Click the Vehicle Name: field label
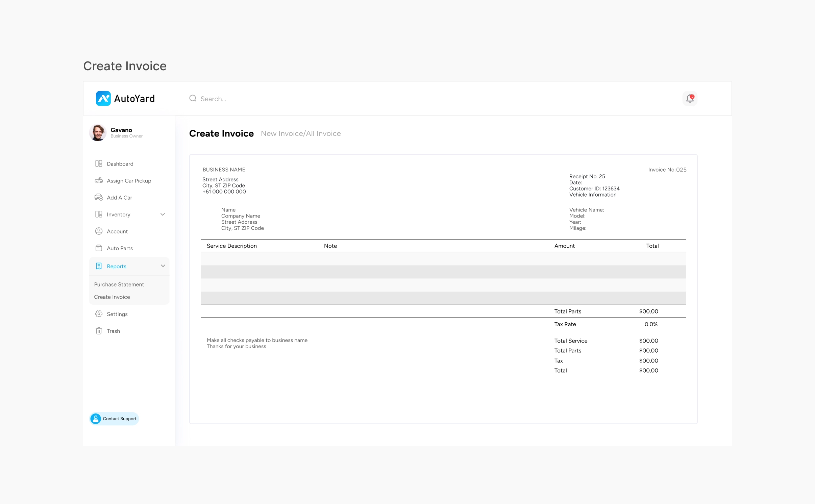The image size is (815, 504). (x=587, y=210)
